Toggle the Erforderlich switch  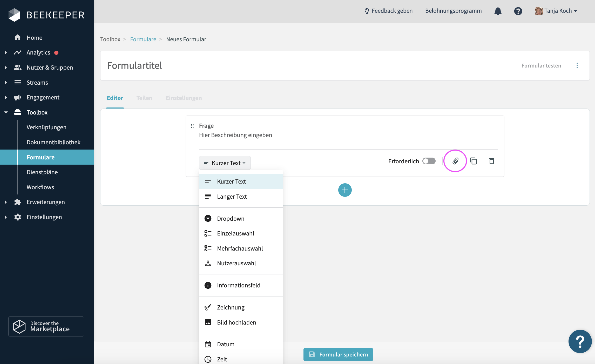coord(429,161)
